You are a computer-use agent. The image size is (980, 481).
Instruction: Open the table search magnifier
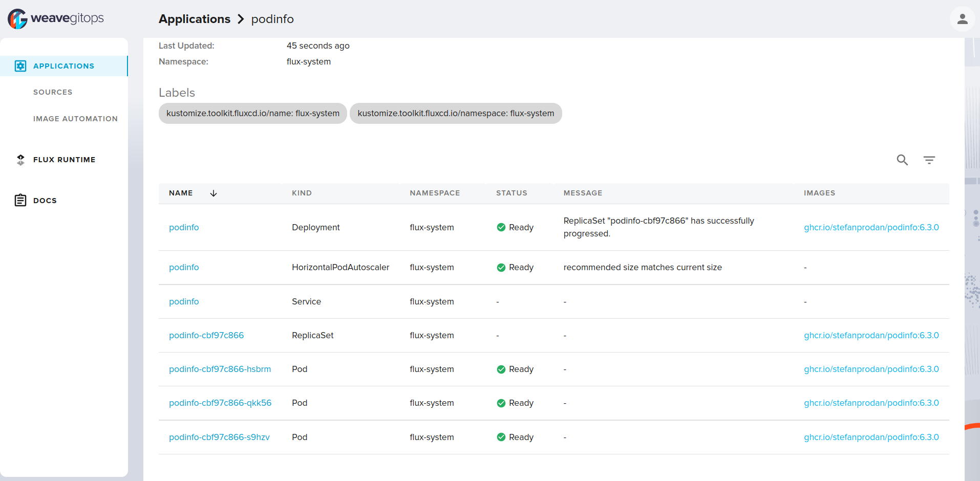click(902, 160)
